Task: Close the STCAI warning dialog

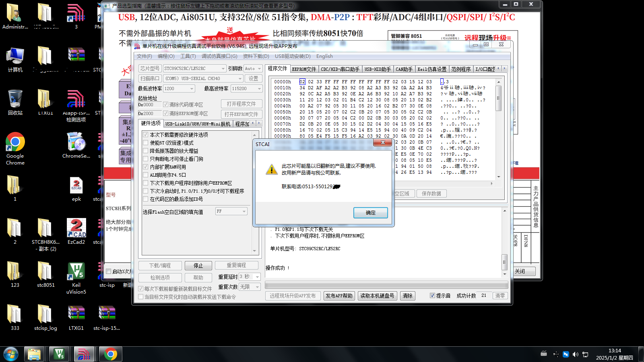Action: click(x=383, y=142)
